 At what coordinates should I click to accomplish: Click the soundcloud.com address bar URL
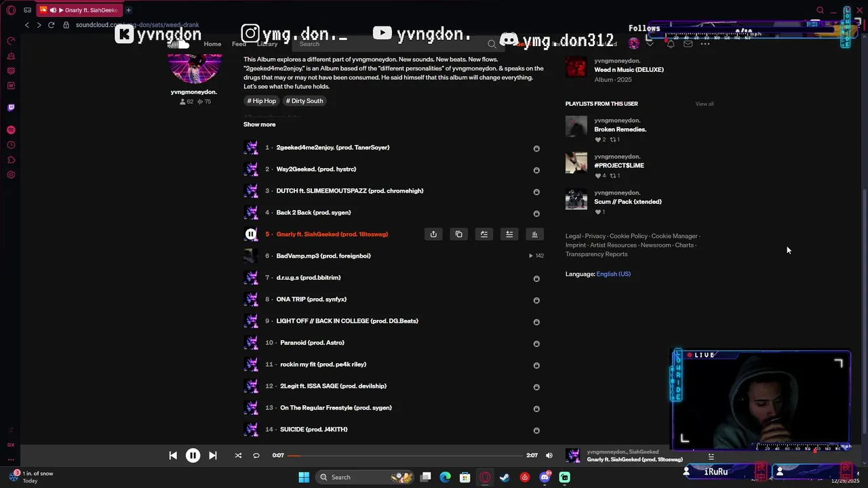[138, 25]
